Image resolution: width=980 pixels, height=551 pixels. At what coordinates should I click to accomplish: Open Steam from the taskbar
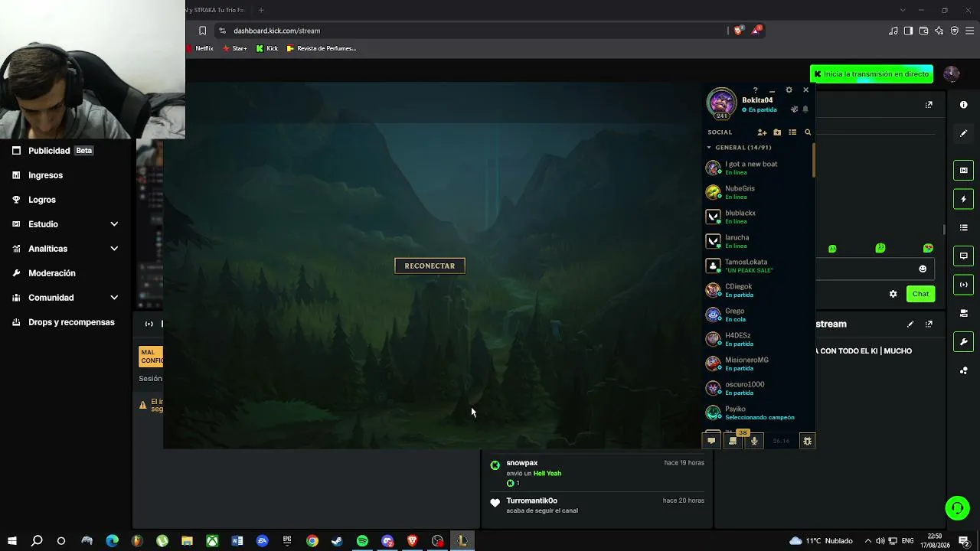click(x=337, y=541)
